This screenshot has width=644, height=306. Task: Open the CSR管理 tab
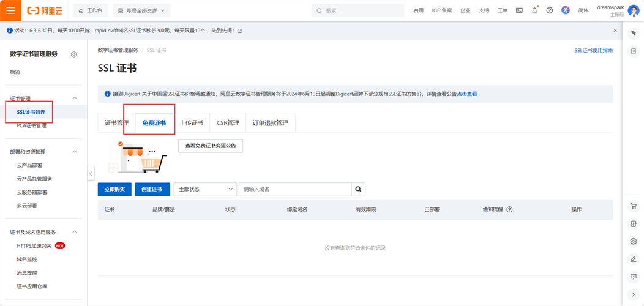point(228,123)
